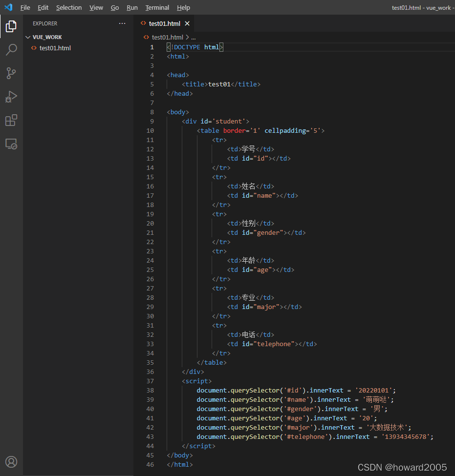Open the Terminal menu
Image resolution: width=455 pixels, height=476 pixels.
(157, 8)
